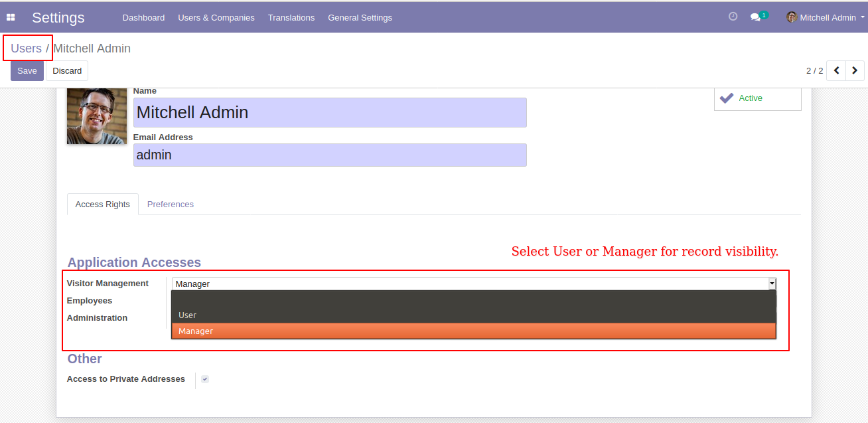This screenshot has width=868, height=423.
Task: Go to previous record arrow
Action: 836,70
